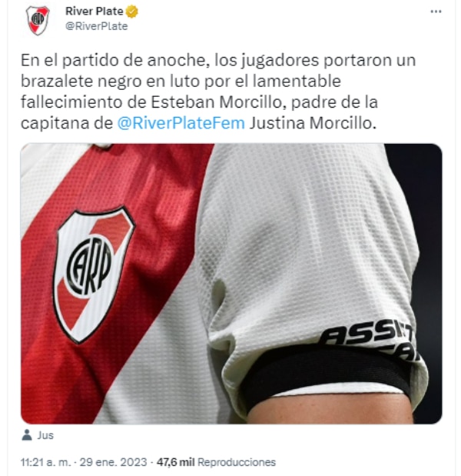Click the name Justina Morcillo in tweet

pyautogui.click(x=313, y=123)
